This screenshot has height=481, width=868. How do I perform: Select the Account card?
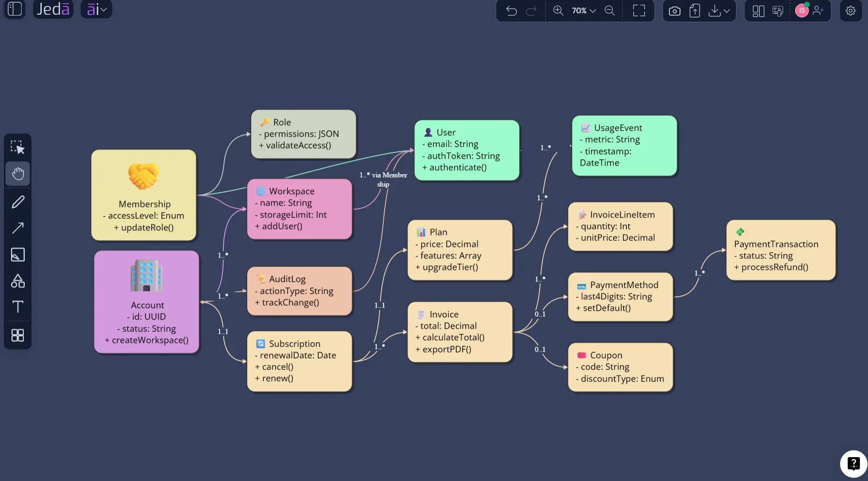(x=147, y=302)
